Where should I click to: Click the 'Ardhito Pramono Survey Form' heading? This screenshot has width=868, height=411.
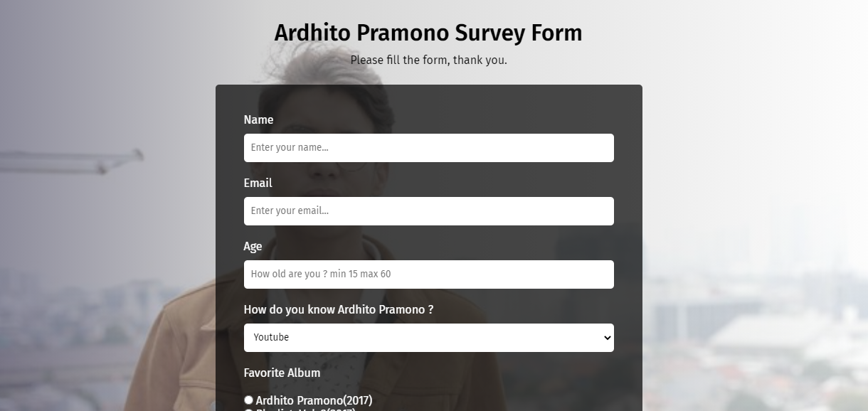pos(428,33)
